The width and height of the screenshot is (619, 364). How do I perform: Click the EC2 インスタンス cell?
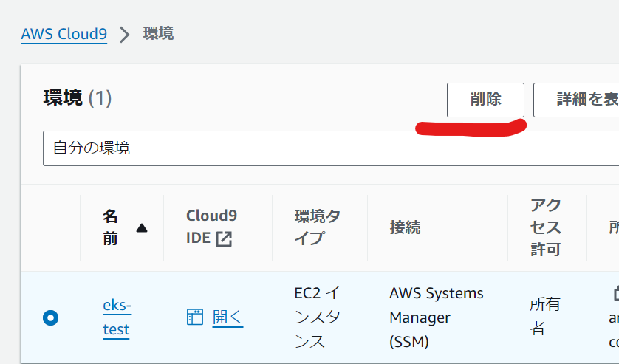[318, 317]
